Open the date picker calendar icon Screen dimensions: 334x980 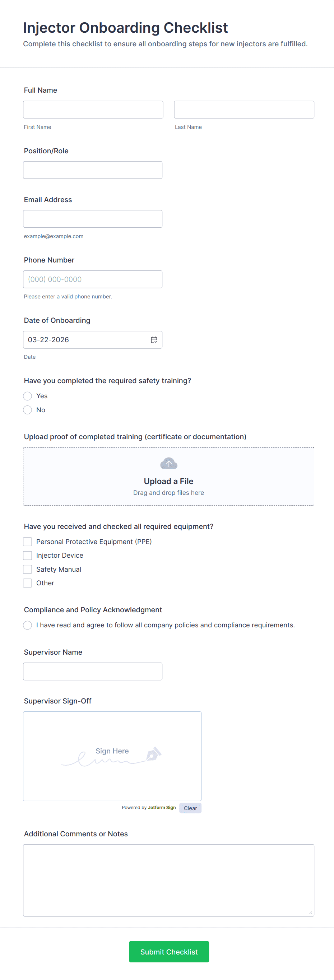coord(154,339)
